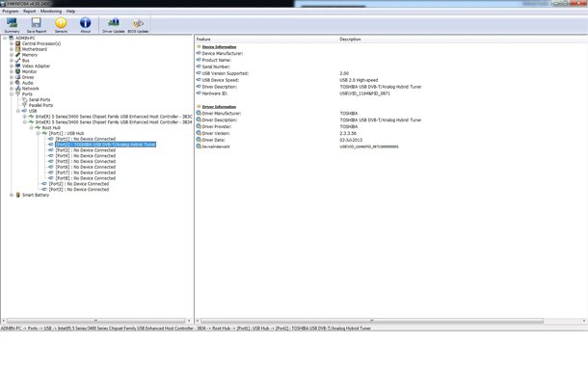The height and width of the screenshot is (370, 588).
Task: Open the Monitoring menu
Action: 51,12
